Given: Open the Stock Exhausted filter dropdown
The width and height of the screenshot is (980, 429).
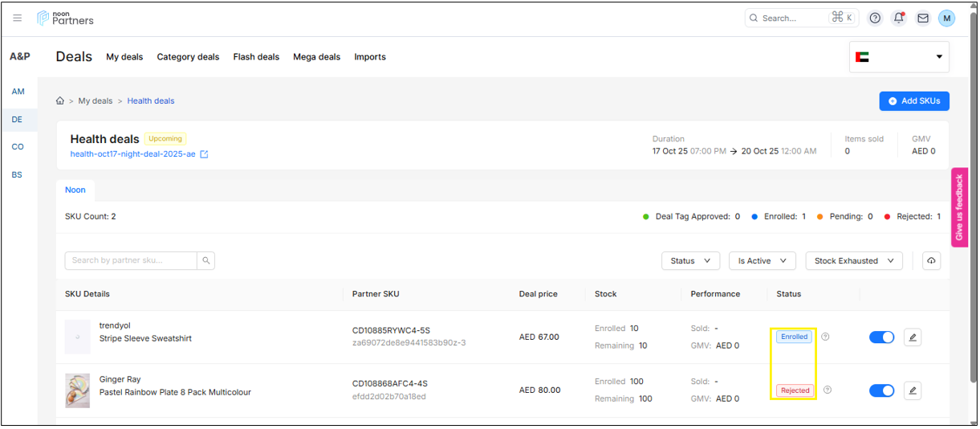Looking at the screenshot, I should [853, 261].
